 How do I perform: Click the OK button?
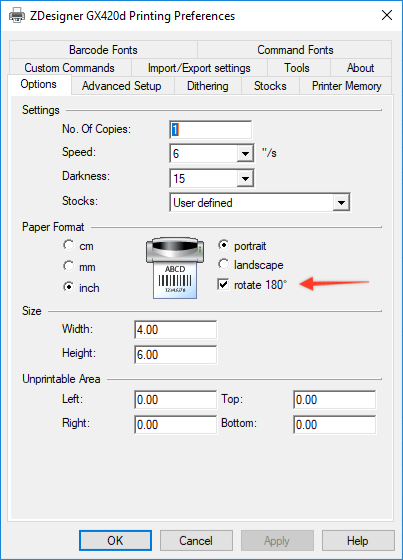pos(115,540)
